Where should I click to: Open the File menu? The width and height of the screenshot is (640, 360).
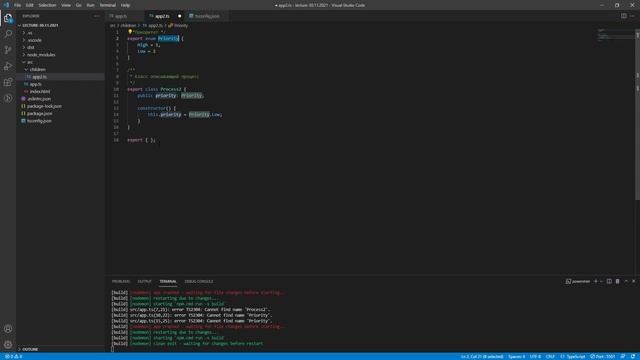click(18, 5)
